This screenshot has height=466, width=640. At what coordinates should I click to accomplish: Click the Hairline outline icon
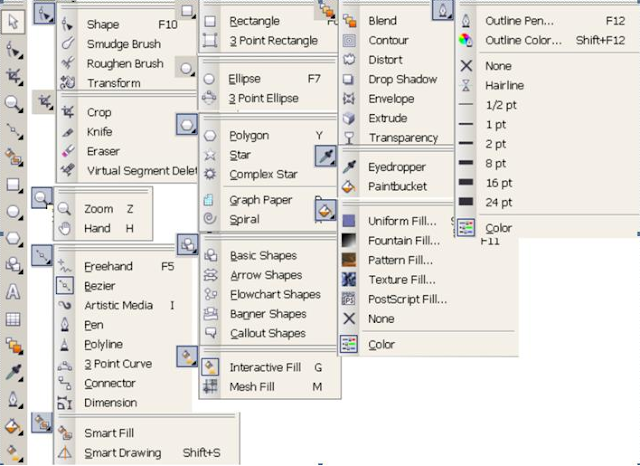pyautogui.click(x=466, y=85)
